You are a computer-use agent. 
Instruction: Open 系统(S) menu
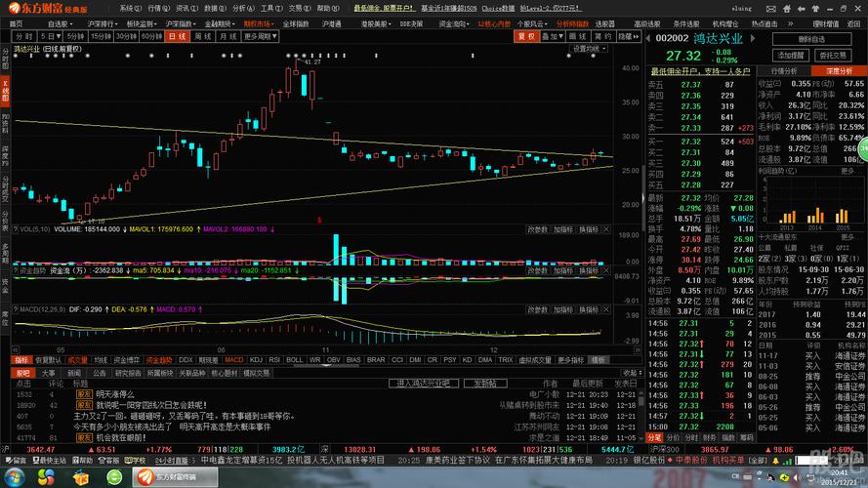[131, 9]
